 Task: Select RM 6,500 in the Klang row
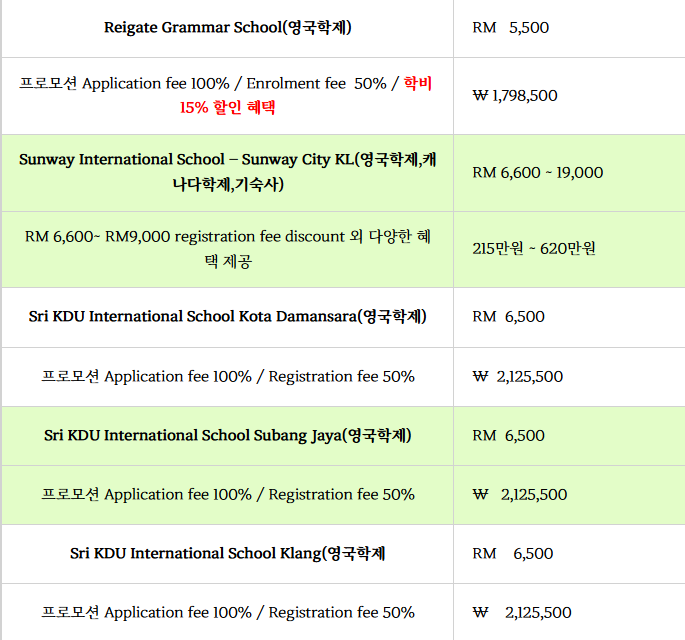[512, 553]
